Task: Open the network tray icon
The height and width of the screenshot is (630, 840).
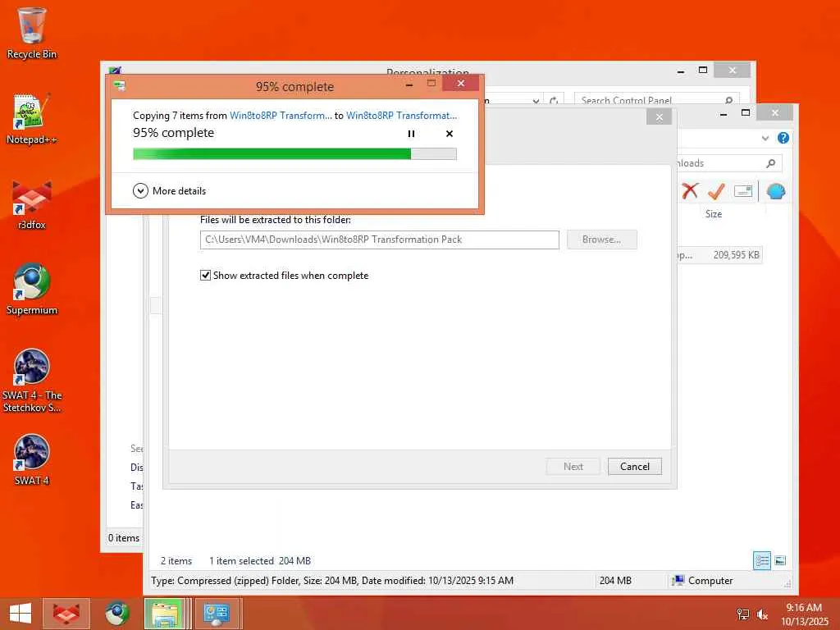Action: click(743, 614)
